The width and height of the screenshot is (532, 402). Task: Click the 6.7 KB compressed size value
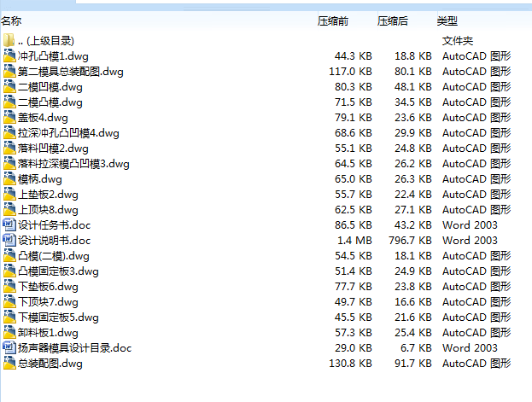pos(416,347)
